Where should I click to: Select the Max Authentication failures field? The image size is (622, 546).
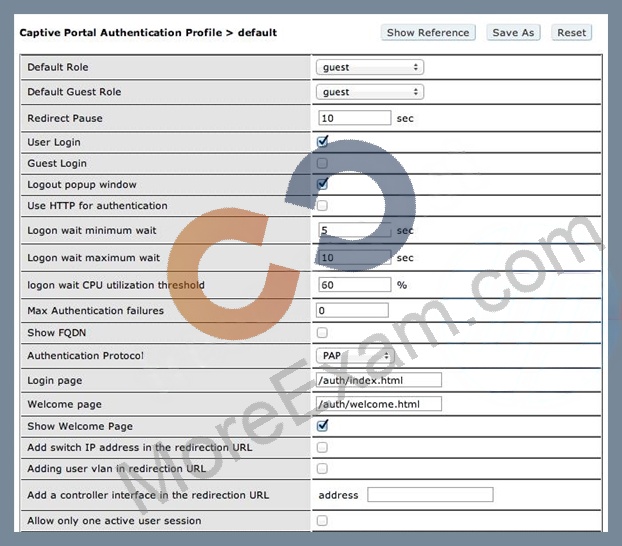coord(352,310)
